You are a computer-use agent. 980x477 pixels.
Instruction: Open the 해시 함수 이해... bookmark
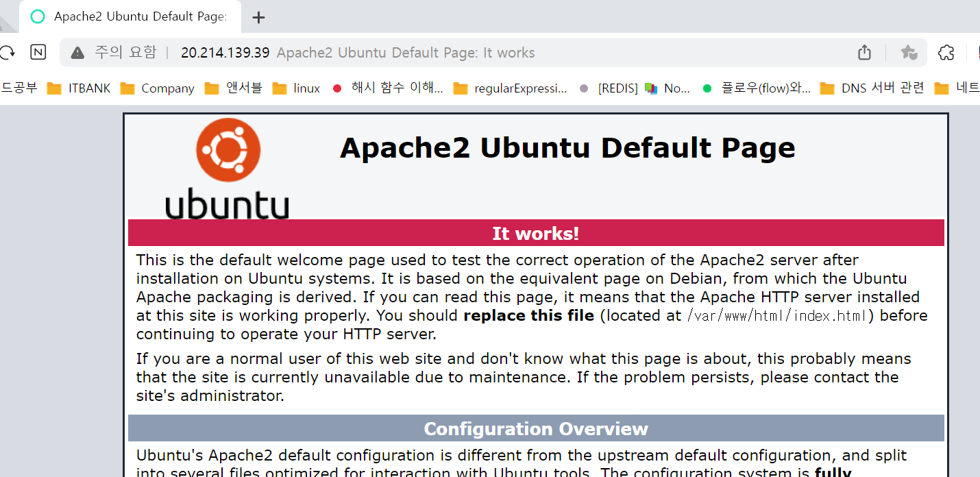click(387, 88)
